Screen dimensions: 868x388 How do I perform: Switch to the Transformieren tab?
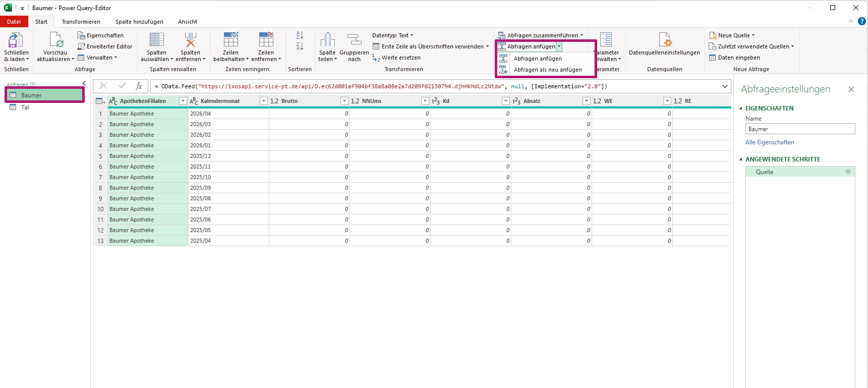point(81,22)
